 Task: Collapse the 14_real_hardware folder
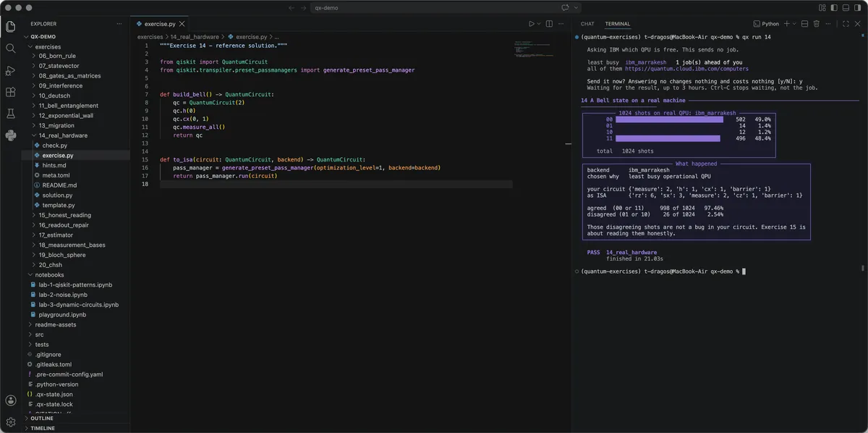[34, 135]
